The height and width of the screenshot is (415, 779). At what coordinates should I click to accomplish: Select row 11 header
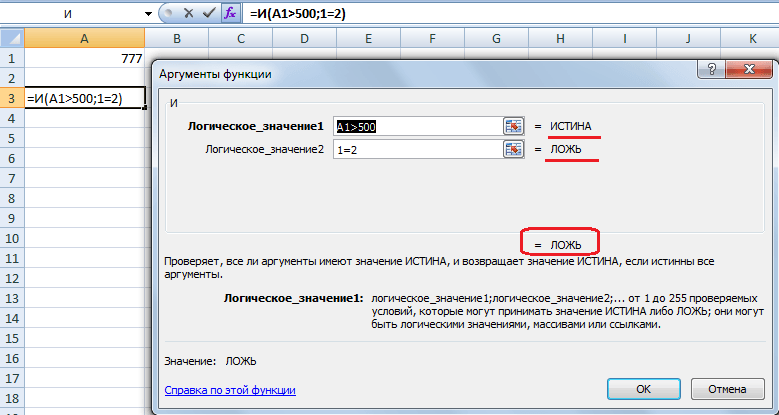12,258
